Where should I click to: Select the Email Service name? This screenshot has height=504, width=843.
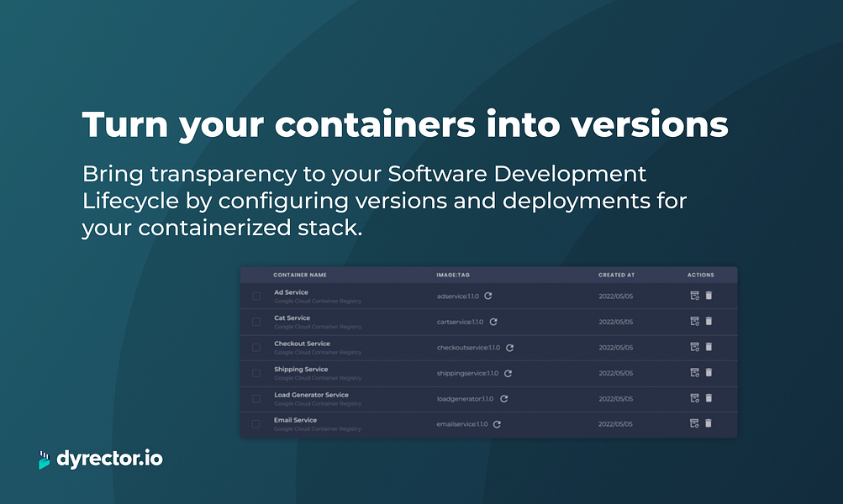click(295, 420)
